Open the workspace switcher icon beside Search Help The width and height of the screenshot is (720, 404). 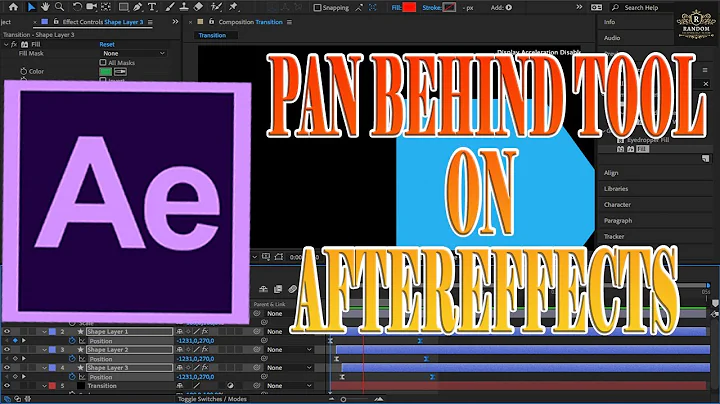(x=596, y=7)
